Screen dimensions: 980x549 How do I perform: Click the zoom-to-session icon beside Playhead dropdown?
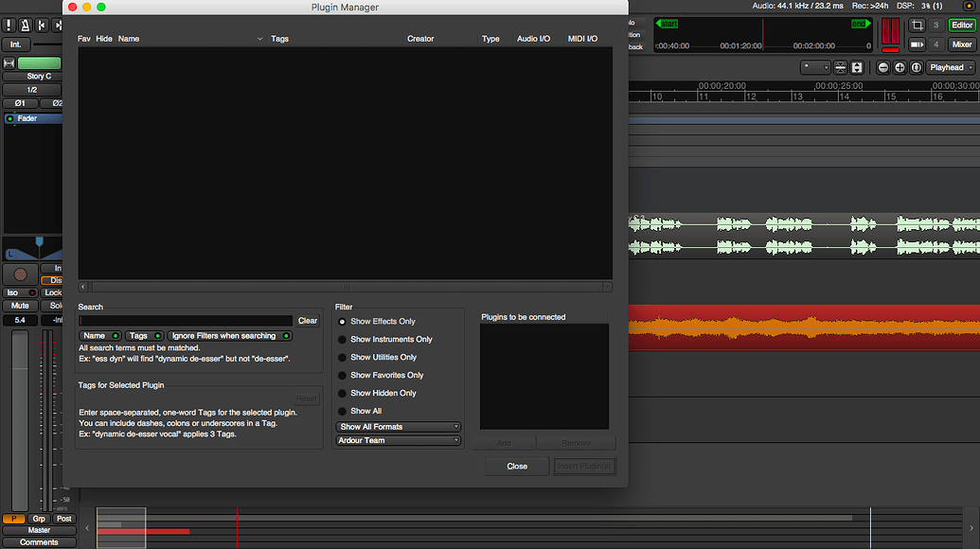point(916,67)
